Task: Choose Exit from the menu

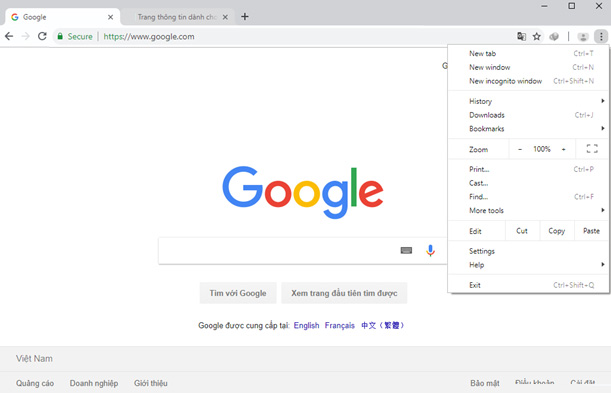Action: tap(528, 285)
